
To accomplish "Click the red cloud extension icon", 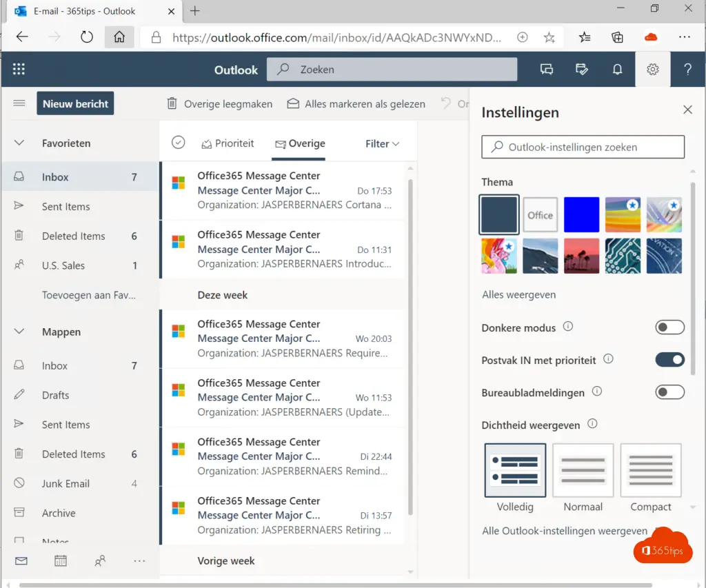I will [651, 37].
